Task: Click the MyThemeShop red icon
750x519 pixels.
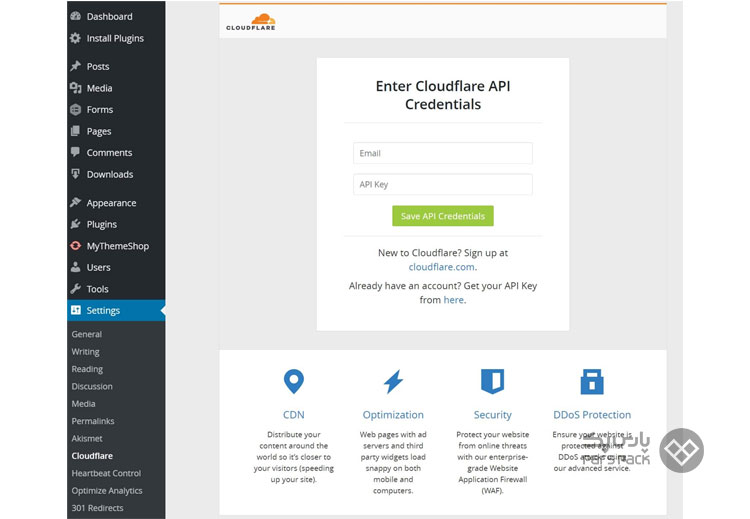Action: pos(75,246)
